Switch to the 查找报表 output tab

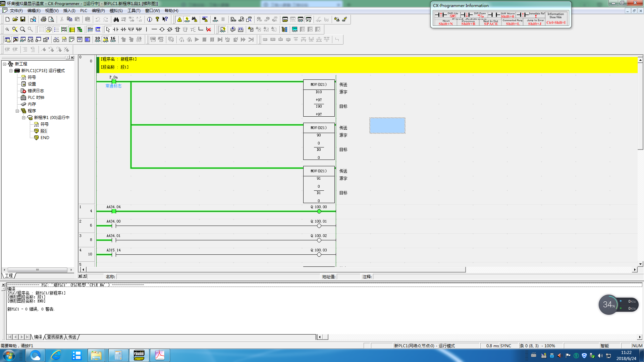click(x=55, y=337)
